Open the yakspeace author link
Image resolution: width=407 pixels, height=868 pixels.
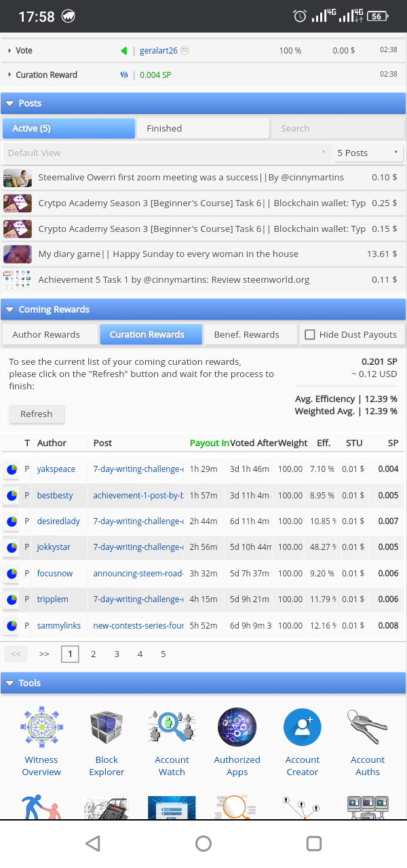(56, 469)
